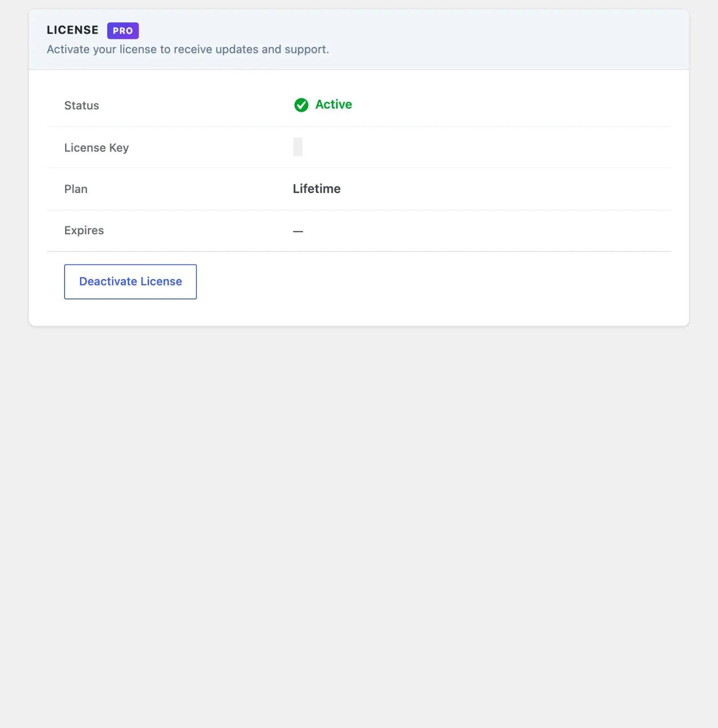Click the Expires dash value

(298, 231)
